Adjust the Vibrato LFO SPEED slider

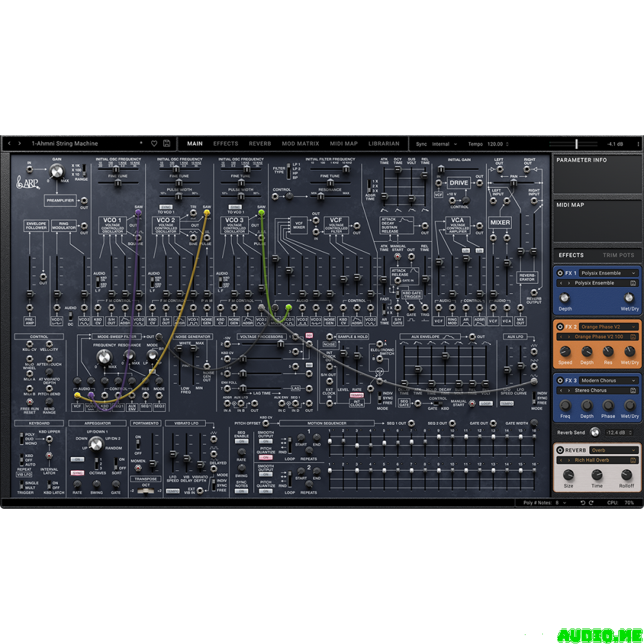173,454
